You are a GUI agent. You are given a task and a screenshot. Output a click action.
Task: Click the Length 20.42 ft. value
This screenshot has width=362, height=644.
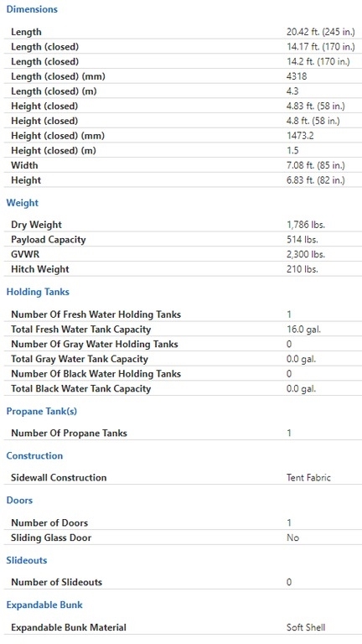coord(321,32)
